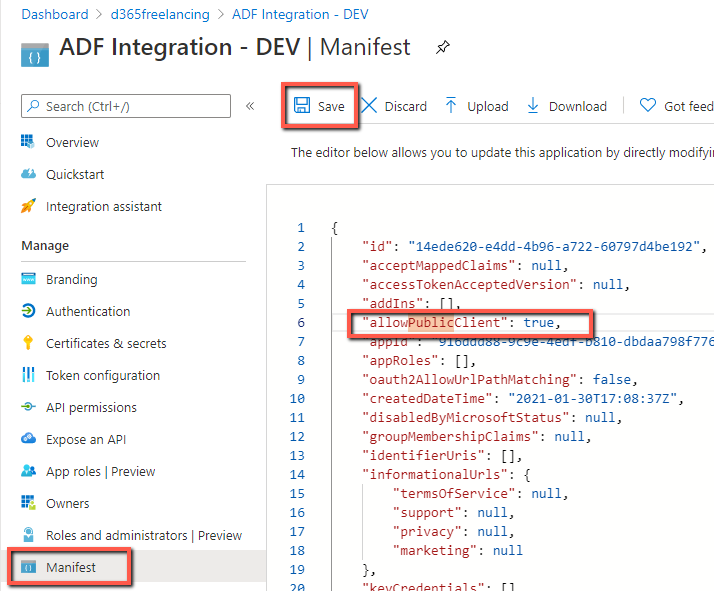Click the Expose an API cloud icon

pyautogui.click(x=28, y=438)
